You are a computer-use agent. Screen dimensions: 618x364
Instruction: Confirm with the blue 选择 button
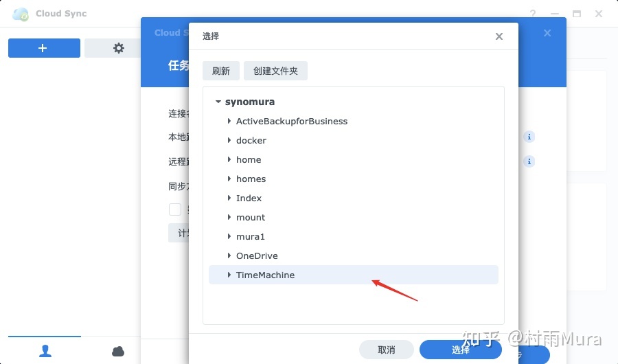coord(460,350)
